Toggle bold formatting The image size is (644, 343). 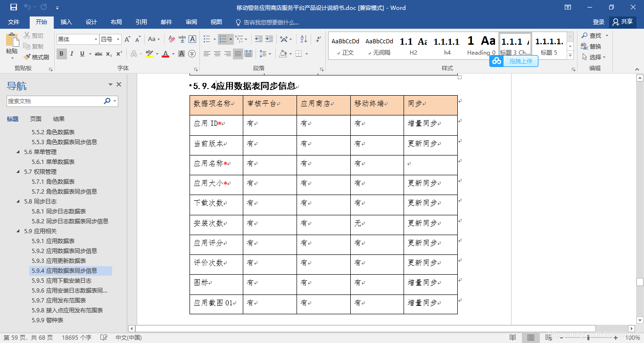point(61,54)
